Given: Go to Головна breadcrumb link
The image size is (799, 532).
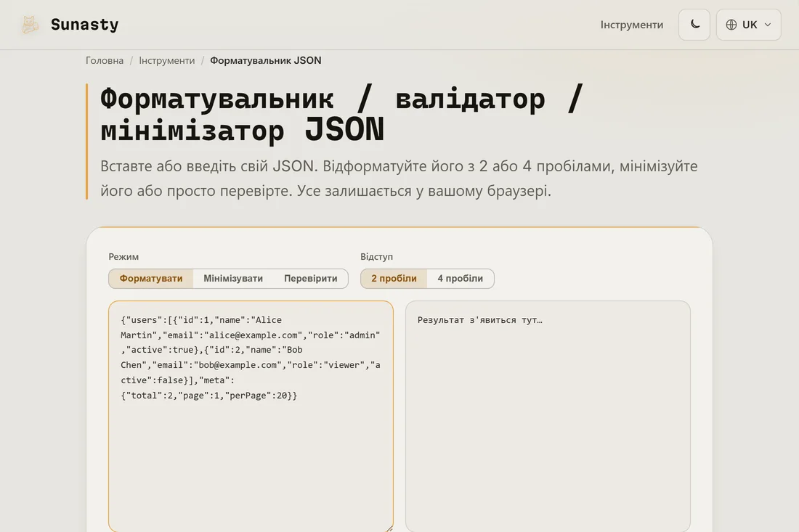Looking at the screenshot, I should tap(105, 60).
